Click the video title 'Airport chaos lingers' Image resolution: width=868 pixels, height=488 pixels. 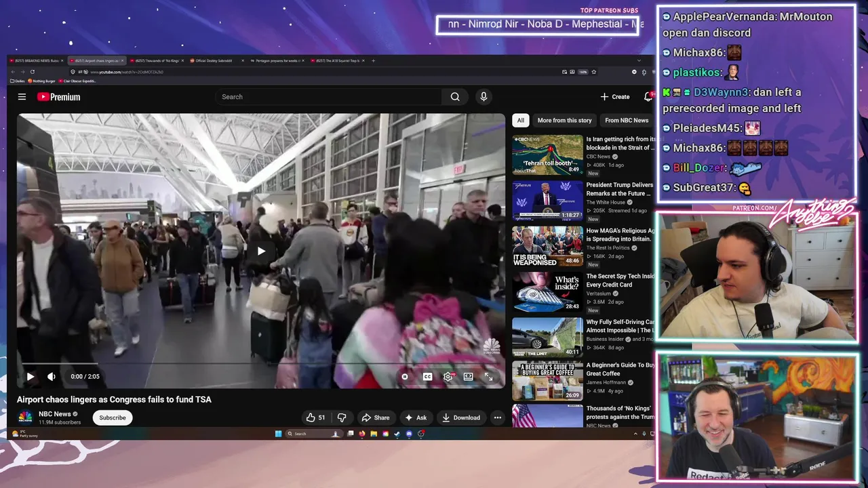coord(114,400)
